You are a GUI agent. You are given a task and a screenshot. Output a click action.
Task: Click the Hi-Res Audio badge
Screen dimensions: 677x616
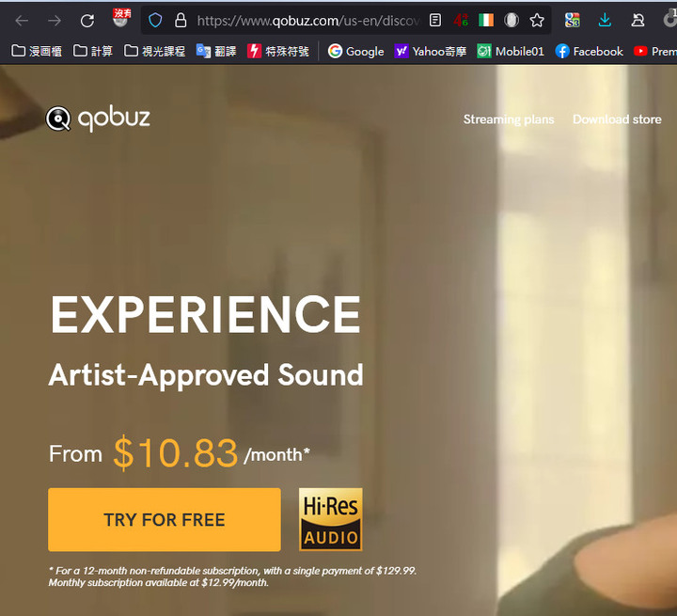click(x=331, y=520)
